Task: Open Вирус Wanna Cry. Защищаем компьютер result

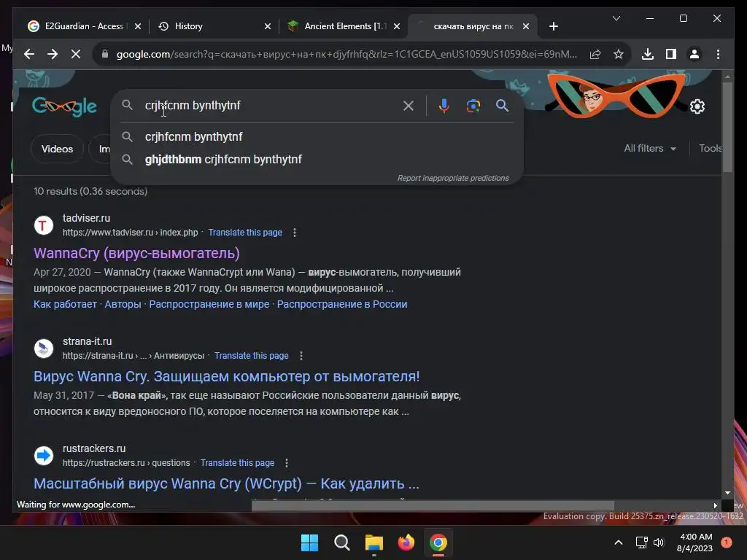Action: pos(227,377)
